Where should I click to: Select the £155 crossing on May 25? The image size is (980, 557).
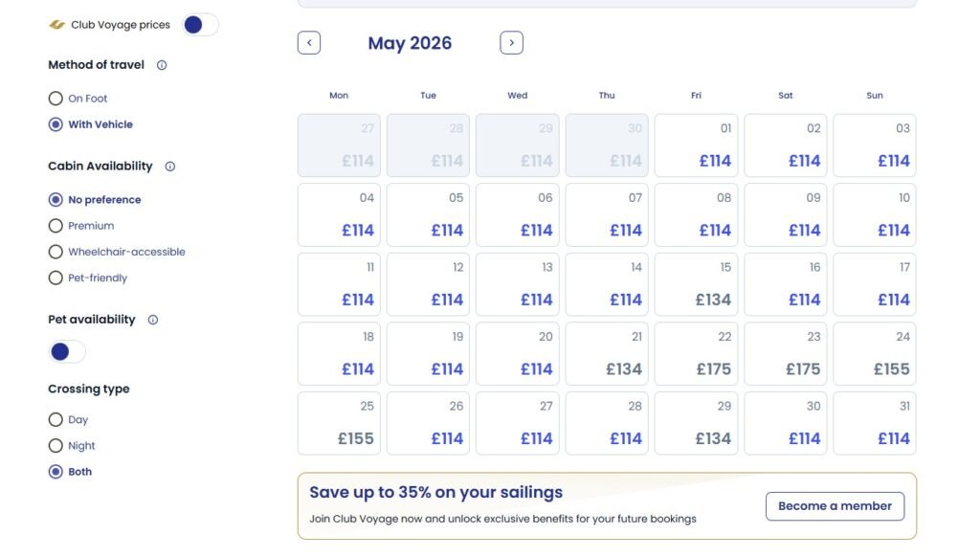click(338, 423)
